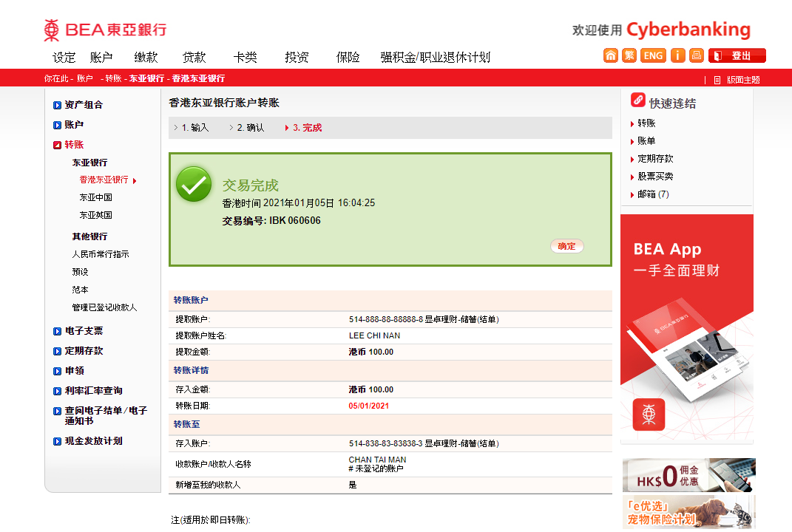Click the date 05/01/2021 in red

369,406
